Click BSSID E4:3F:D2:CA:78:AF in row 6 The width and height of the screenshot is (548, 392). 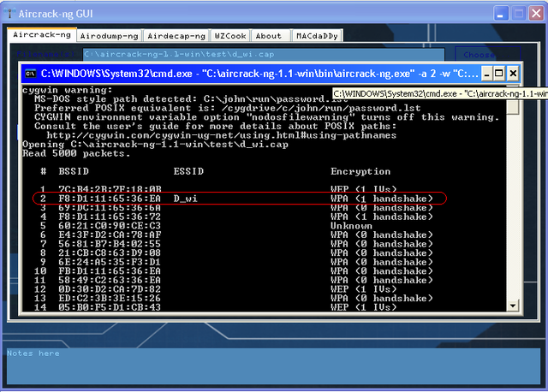tap(110, 235)
